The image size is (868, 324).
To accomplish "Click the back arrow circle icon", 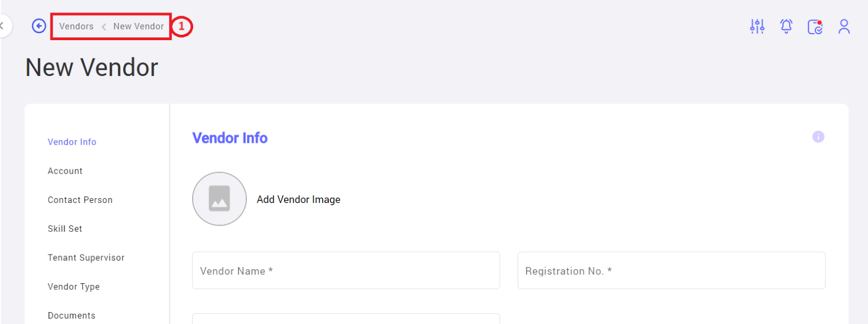I will tap(39, 26).
